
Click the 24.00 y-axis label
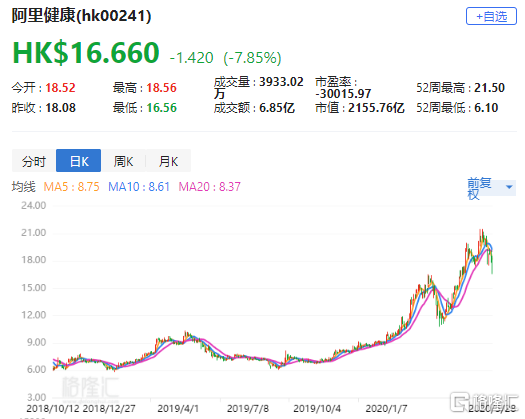coord(33,205)
